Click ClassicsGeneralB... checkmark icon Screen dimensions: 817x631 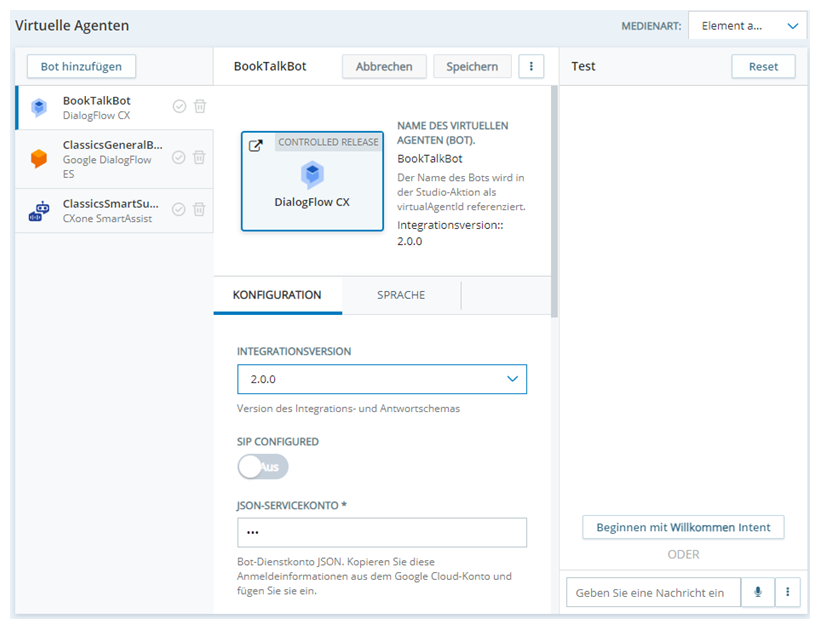tap(179, 157)
